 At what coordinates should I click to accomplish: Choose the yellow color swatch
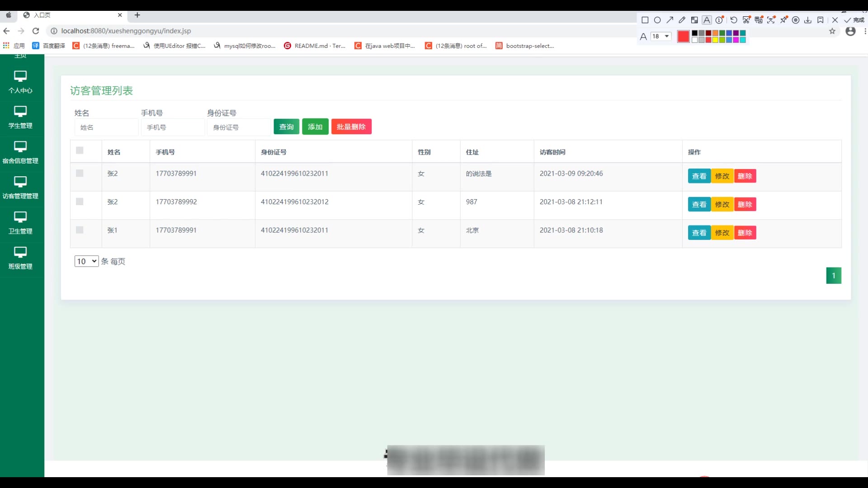coord(715,40)
